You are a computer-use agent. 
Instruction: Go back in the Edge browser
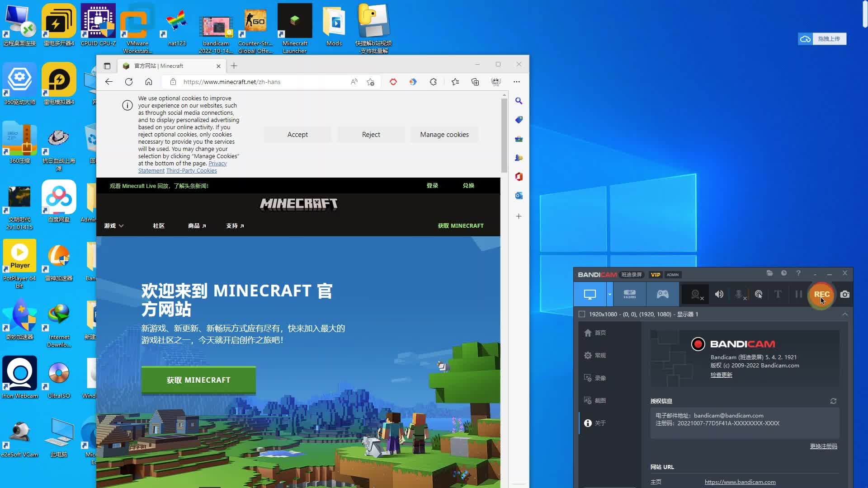pos(108,82)
